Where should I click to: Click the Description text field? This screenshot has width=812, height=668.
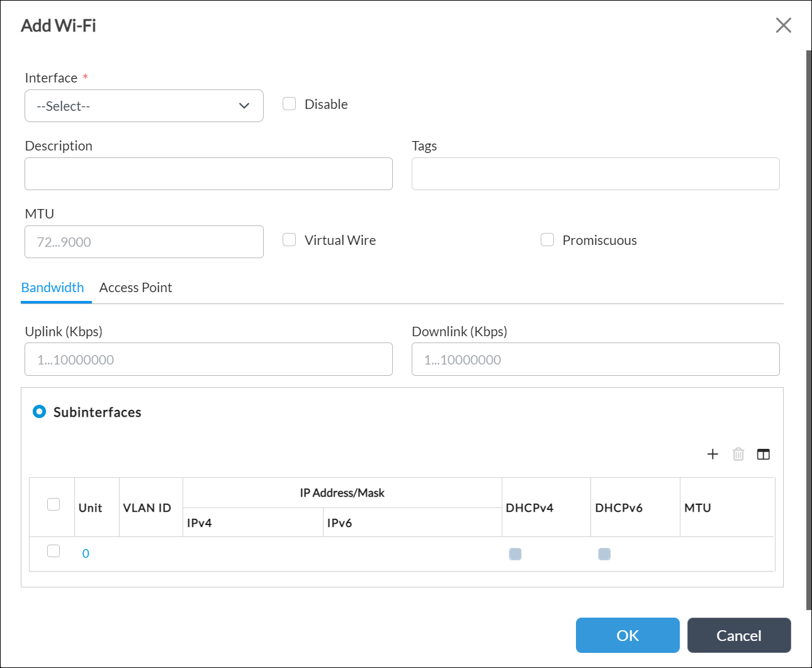tap(208, 174)
